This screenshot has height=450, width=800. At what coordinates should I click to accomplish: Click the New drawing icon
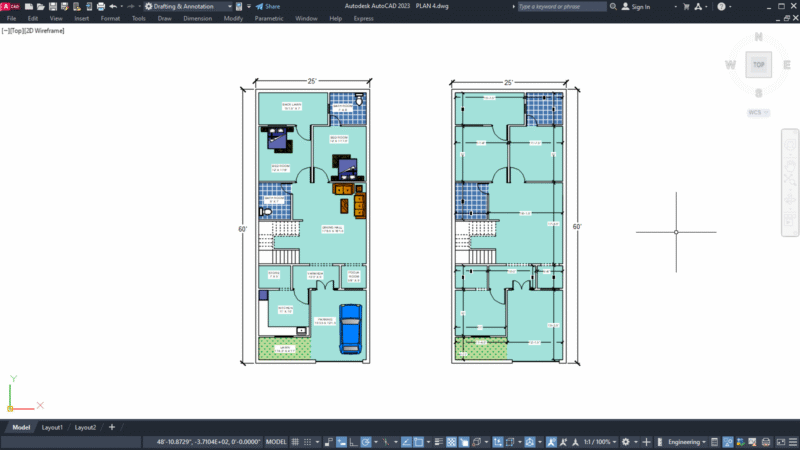point(29,7)
